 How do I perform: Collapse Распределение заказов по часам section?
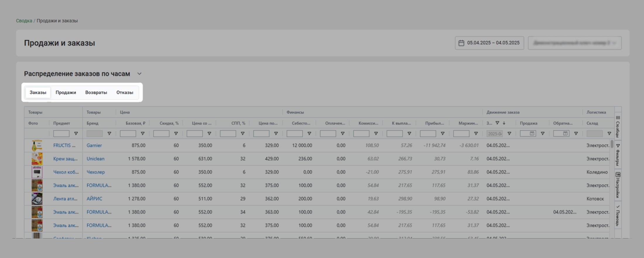(139, 74)
